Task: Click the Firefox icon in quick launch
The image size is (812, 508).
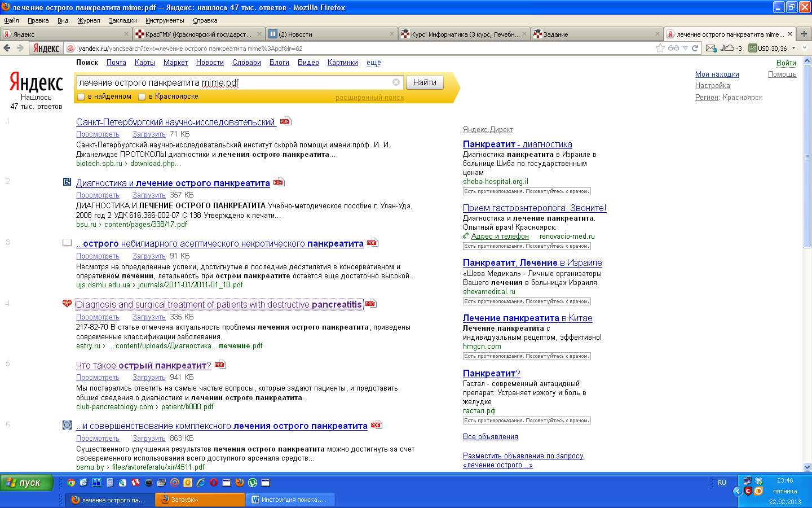Action: pos(240,483)
